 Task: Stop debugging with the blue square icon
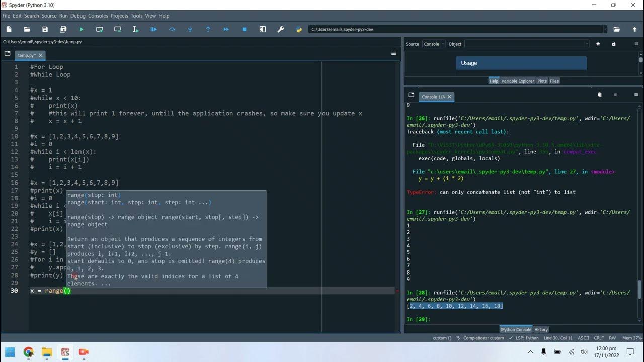pos(245,29)
